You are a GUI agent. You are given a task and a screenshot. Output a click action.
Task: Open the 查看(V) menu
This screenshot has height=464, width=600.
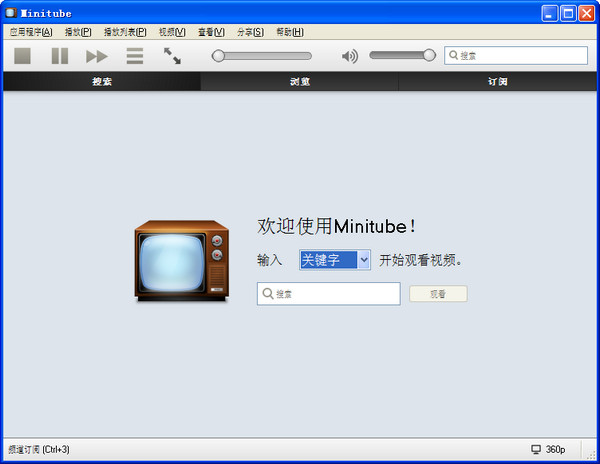pos(211,32)
